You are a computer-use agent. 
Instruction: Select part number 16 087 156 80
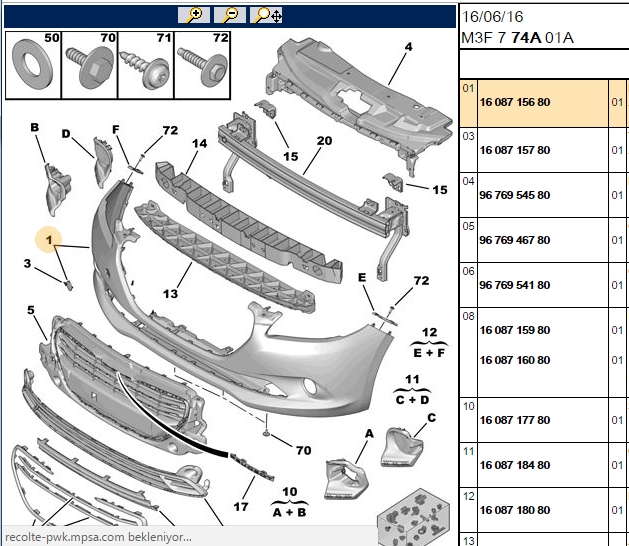point(515,102)
